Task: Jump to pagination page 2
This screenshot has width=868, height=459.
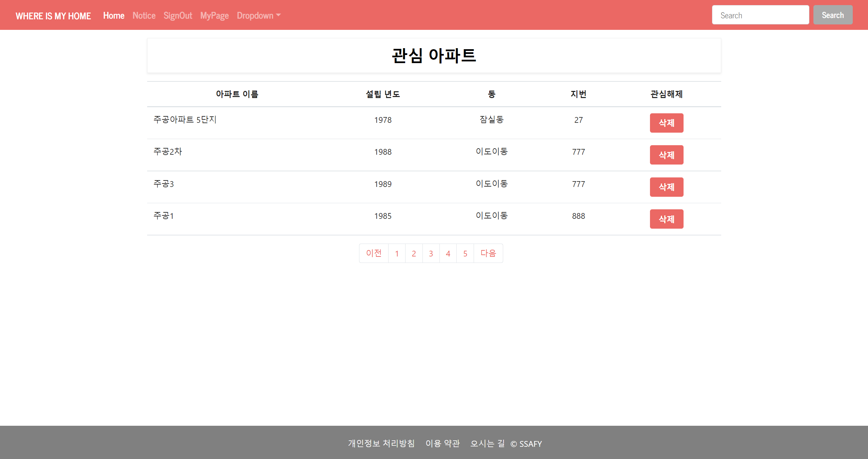Action: pyautogui.click(x=414, y=253)
